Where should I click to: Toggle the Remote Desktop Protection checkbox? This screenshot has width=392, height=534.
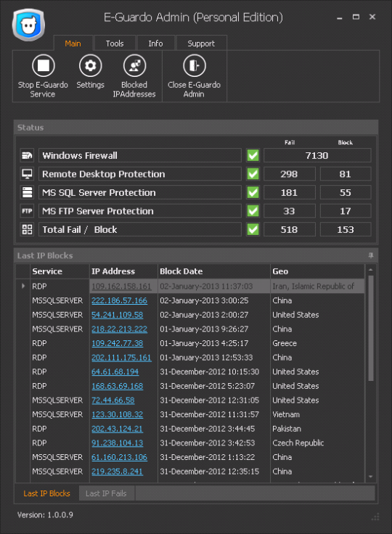pos(253,174)
